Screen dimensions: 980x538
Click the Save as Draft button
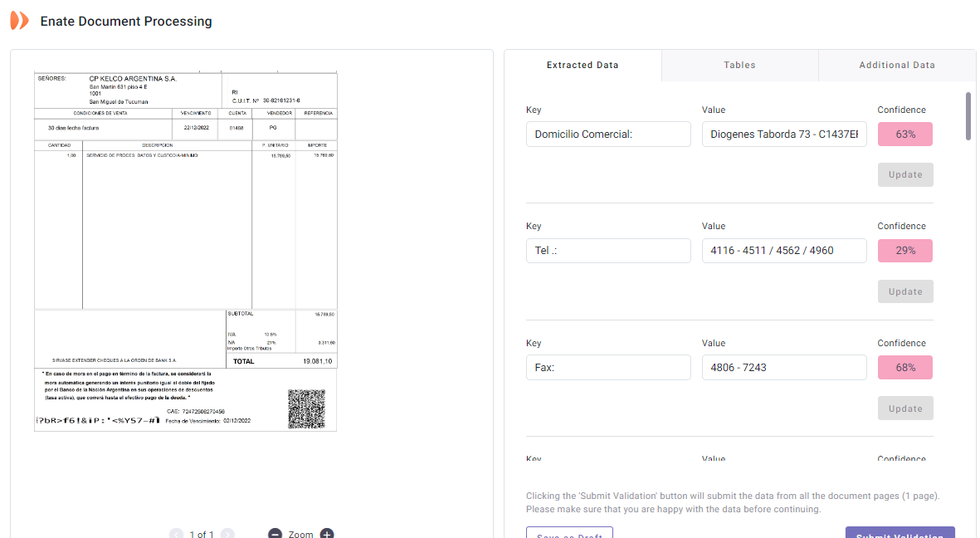(x=569, y=533)
